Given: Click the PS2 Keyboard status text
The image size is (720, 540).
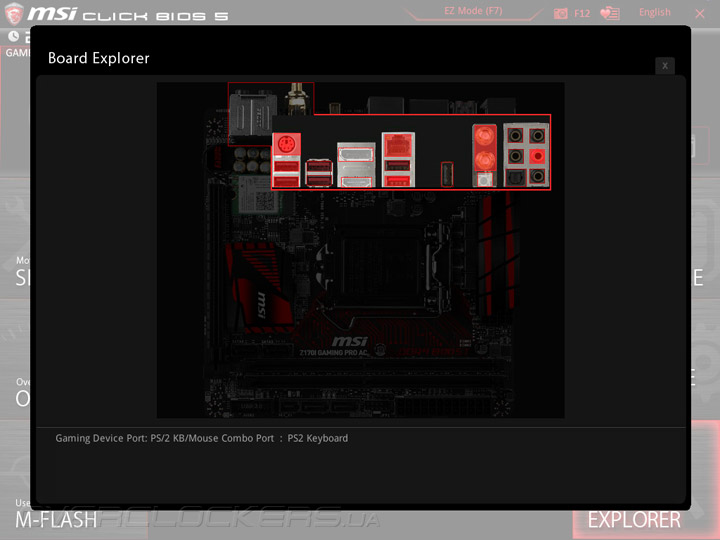Looking at the screenshot, I should [317, 439].
